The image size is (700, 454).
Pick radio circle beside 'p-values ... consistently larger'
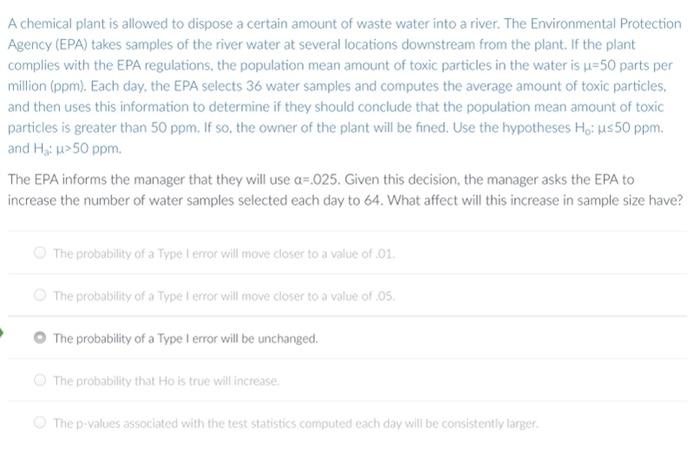40,422
